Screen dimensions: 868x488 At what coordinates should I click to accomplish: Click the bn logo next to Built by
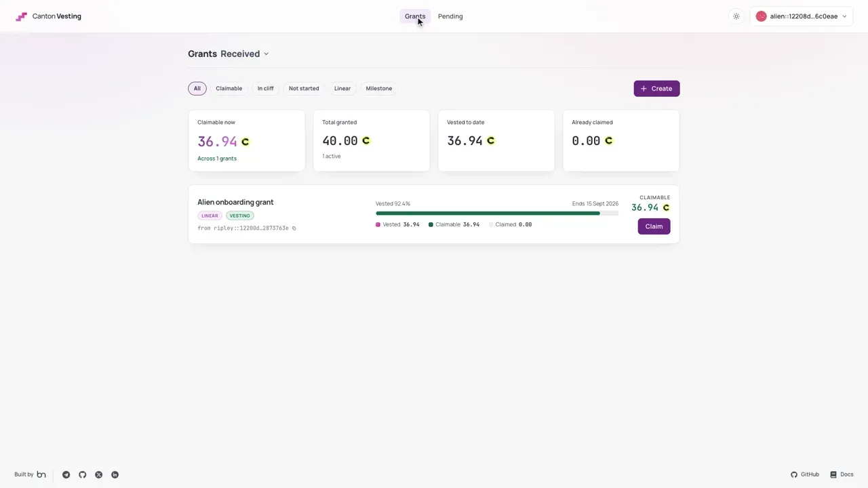click(41, 474)
